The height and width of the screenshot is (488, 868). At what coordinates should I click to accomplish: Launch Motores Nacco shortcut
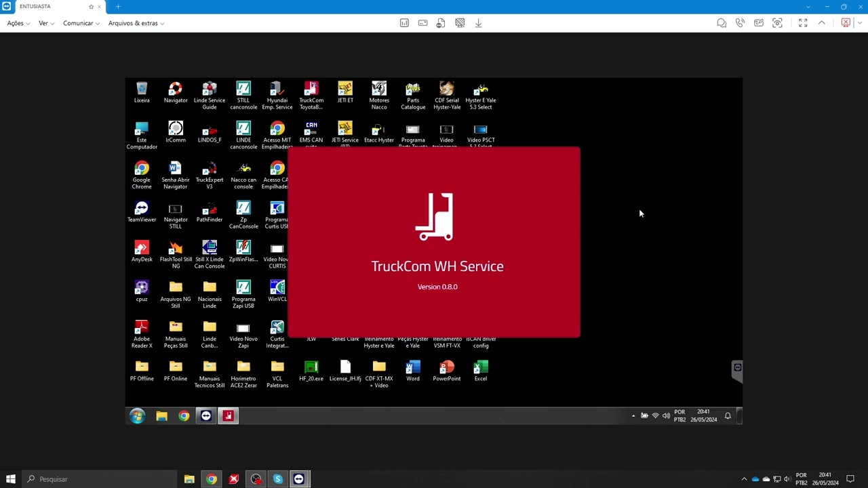pyautogui.click(x=379, y=96)
